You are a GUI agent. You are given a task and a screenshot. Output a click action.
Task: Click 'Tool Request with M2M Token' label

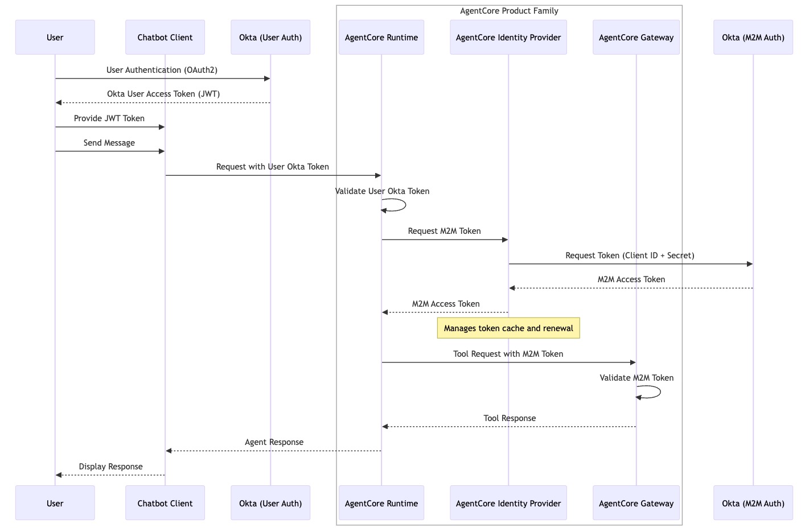point(508,354)
